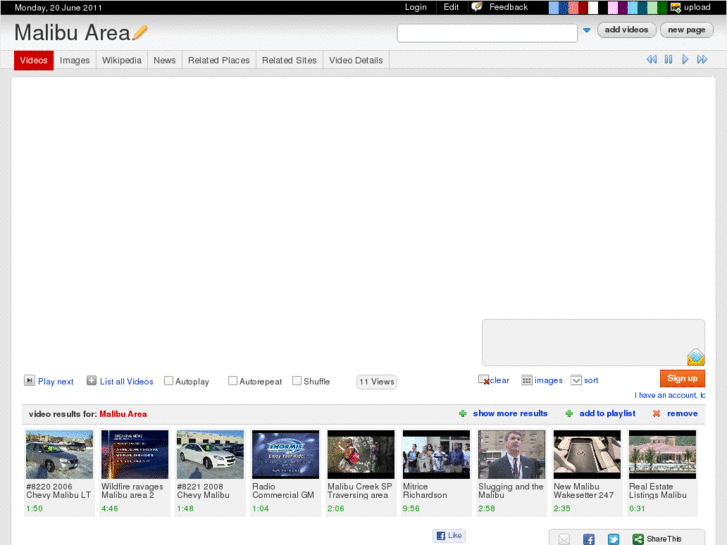Image resolution: width=727 pixels, height=545 pixels.
Task: Expand the sort dropdown
Action: (576, 380)
